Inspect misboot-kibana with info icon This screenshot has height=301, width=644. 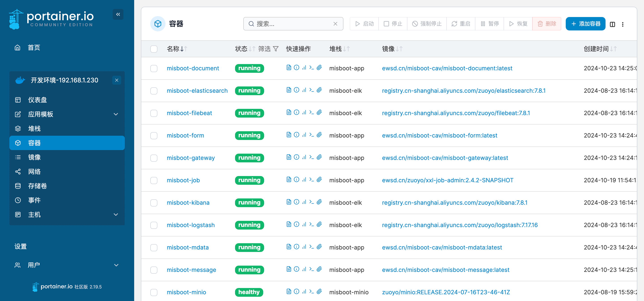tap(297, 202)
